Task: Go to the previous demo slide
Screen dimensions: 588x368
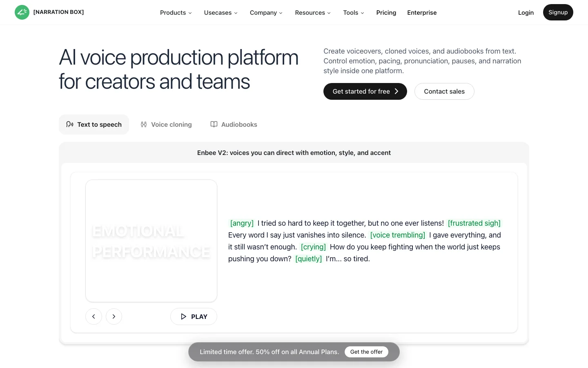Action: point(94,316)
